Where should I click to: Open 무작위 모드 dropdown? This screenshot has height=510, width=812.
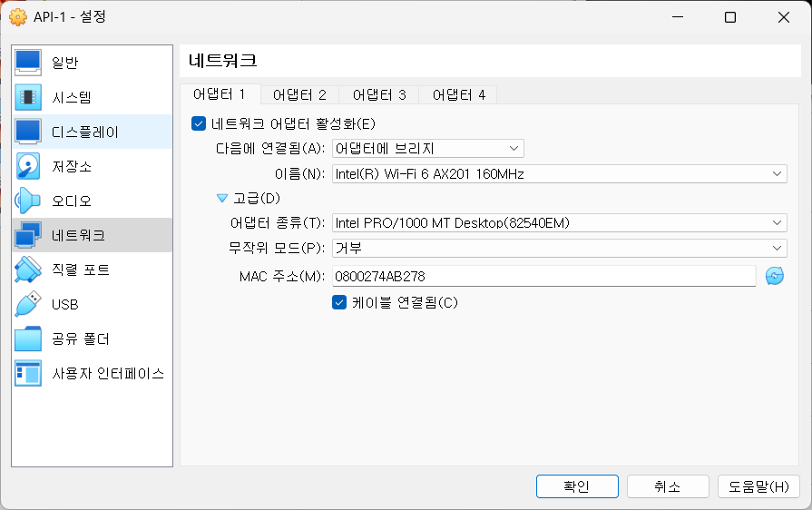[559, 248]
